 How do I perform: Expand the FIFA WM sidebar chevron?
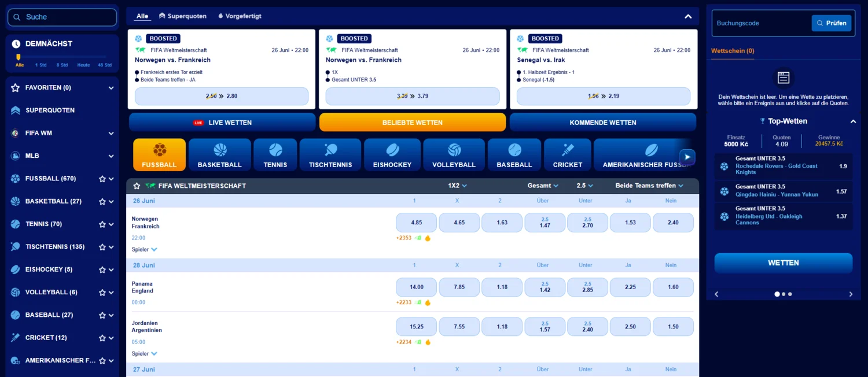[x=111, y=134]
